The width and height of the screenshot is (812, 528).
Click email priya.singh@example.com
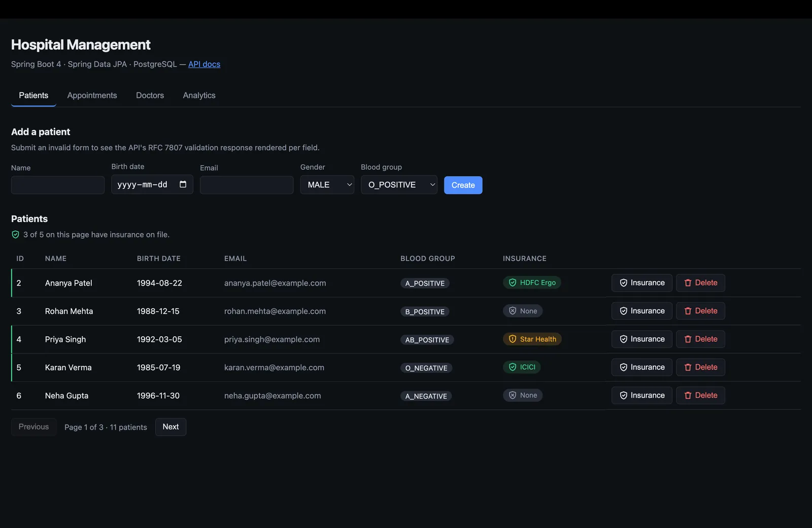click(272, 339)
